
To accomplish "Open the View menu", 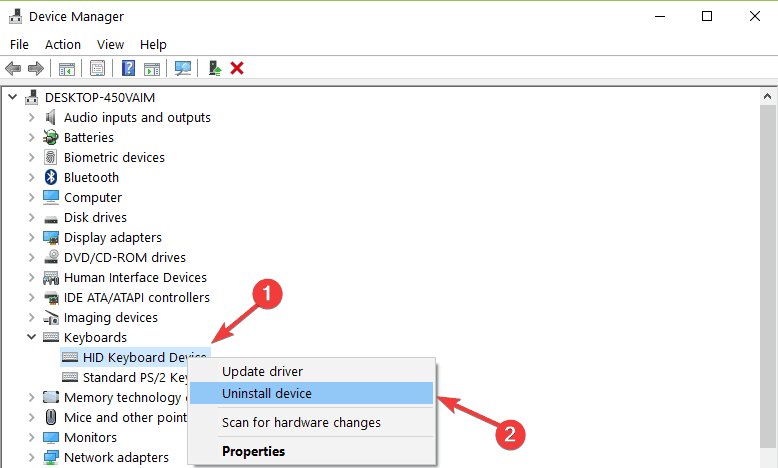I will (x=110, y=45).
